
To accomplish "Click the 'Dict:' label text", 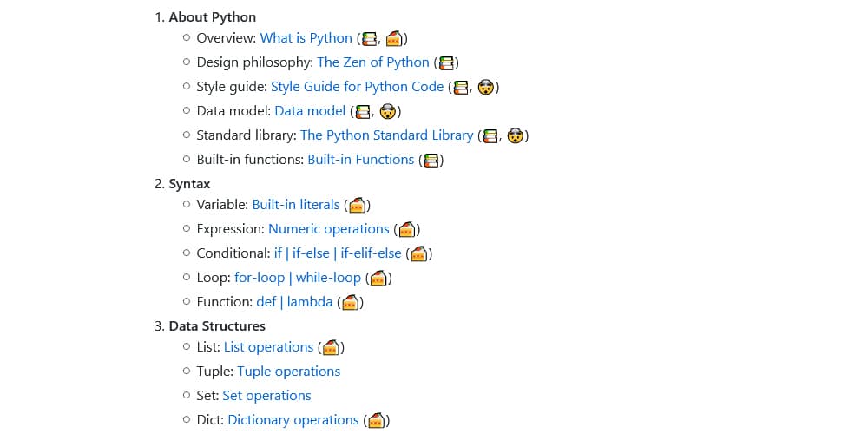I will pos(210,421).
